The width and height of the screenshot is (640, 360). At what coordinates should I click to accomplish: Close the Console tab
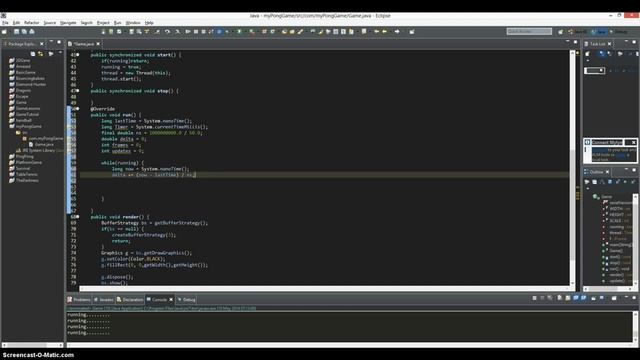pos(171,300)
